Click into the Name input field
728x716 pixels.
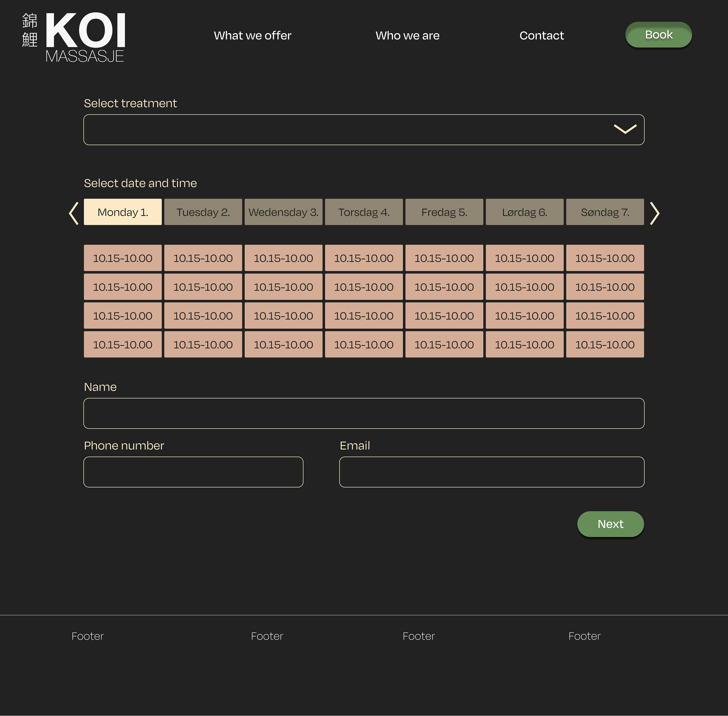(x=364, y=413)
